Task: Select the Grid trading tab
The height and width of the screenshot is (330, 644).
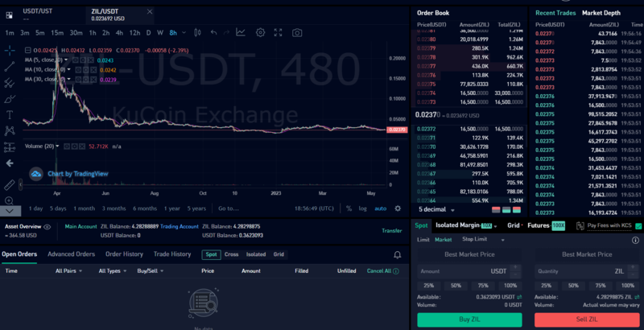Action: 514,225
